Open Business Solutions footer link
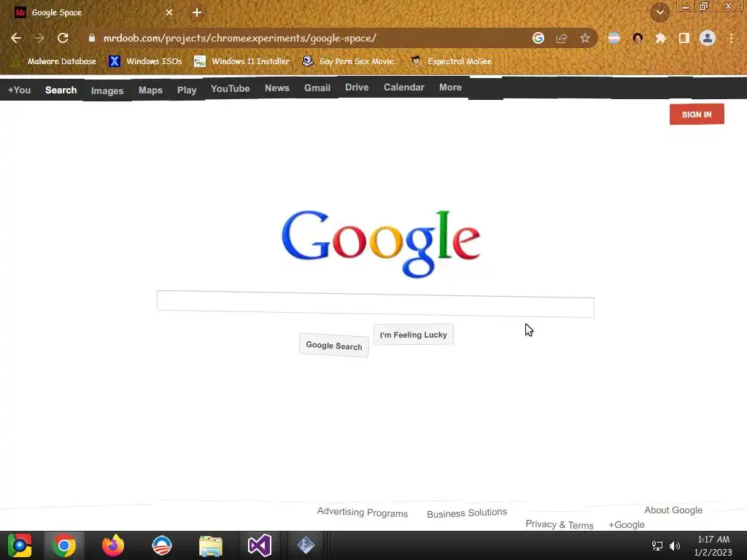The height and width of the screenshot is (560, 747). (467, 513)
